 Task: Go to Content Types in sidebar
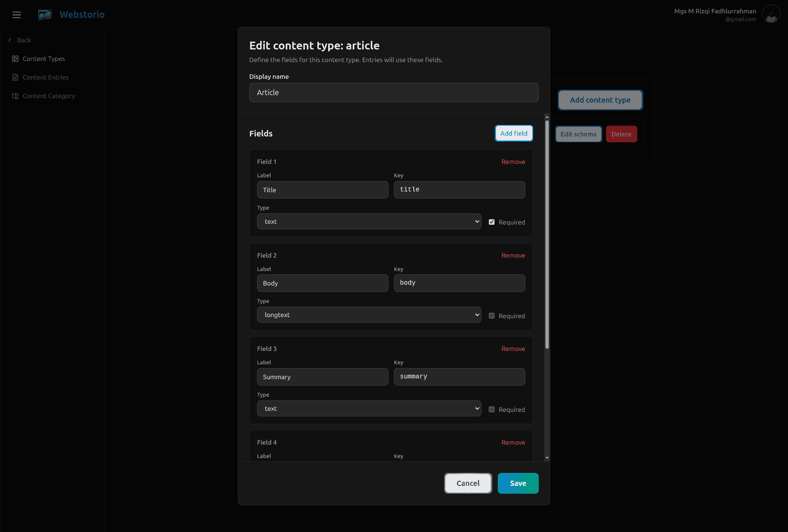pyautogui.click(x=44, y=59)
